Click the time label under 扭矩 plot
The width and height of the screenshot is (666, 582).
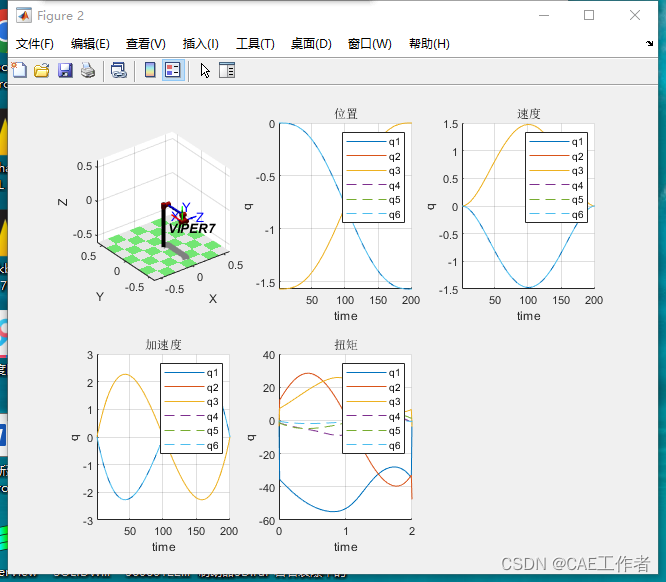pos(345,547)
